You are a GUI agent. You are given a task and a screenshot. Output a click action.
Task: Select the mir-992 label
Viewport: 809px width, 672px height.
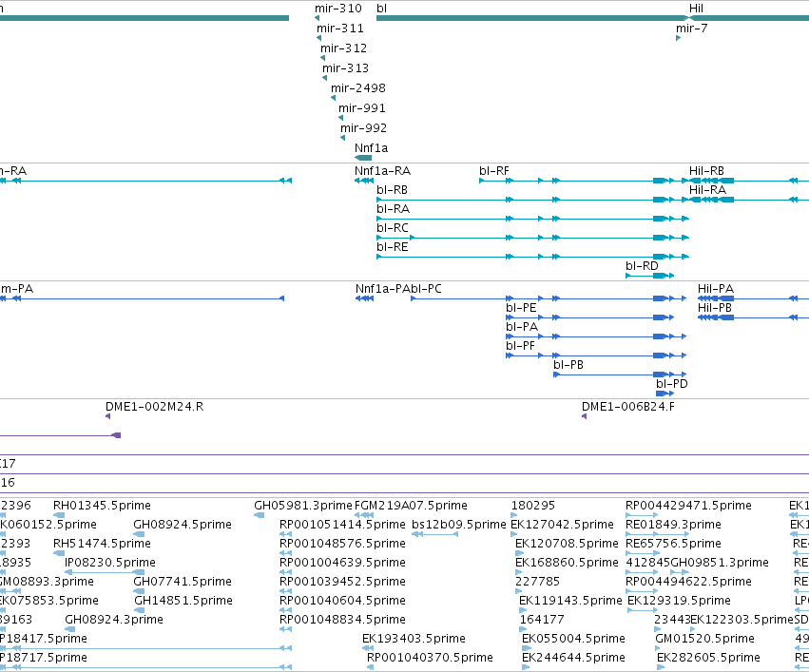coord(364,128)
